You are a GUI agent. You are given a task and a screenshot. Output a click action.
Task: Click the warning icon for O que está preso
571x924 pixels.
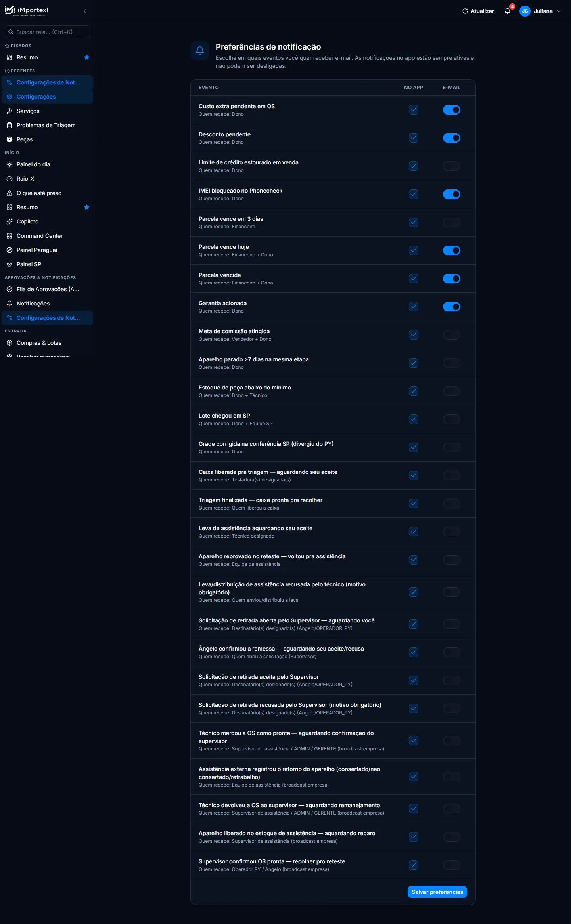[10, 193]
